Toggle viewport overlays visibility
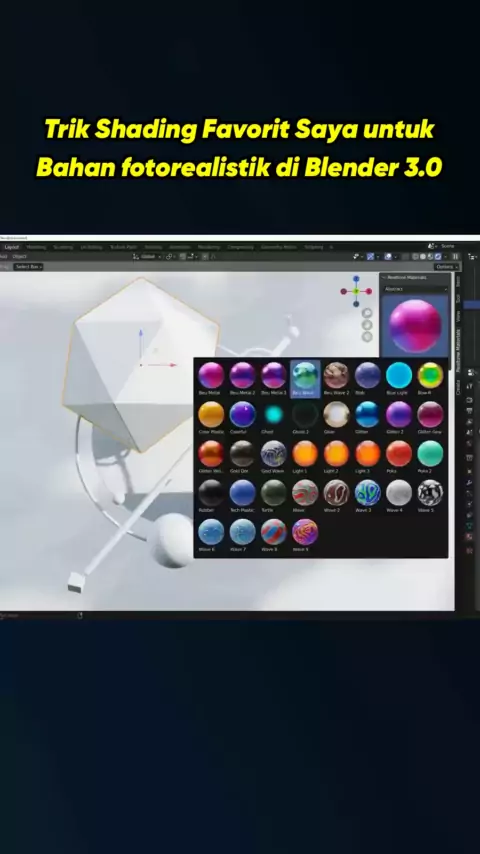 [x=388, y=257]
